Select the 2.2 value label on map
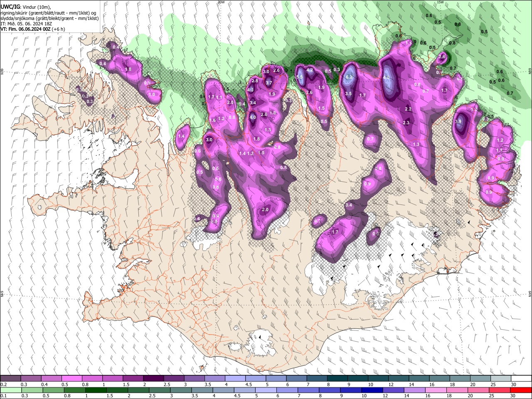Viewport: 532px width, 399px height. (408, 109)
